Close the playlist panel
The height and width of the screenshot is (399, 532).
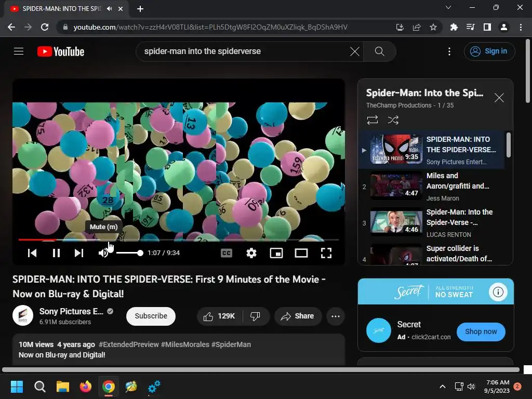[499, 98]
